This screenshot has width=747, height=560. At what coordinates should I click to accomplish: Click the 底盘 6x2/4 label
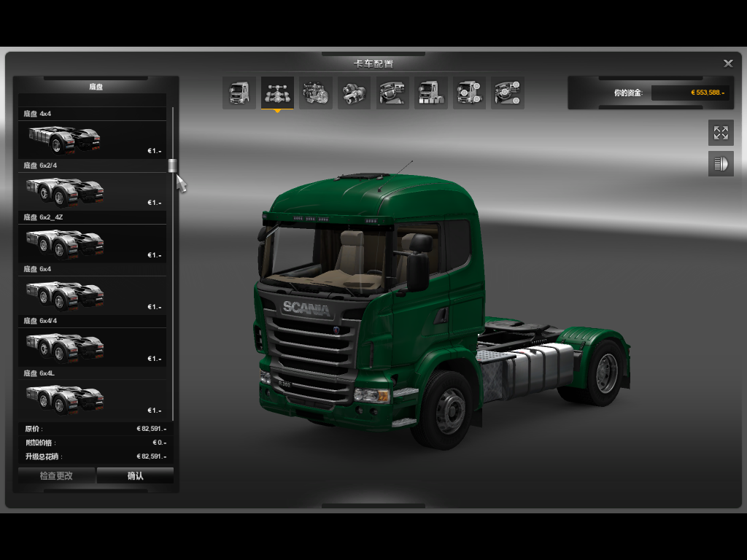[x=40, y=166]
